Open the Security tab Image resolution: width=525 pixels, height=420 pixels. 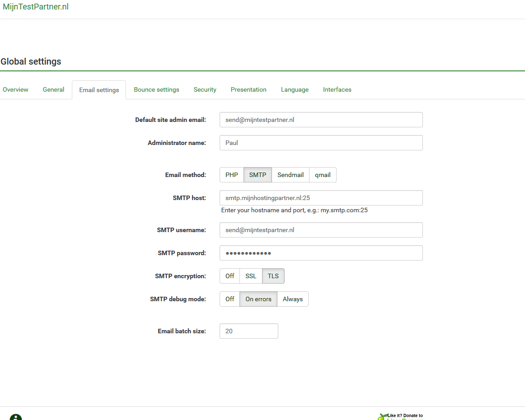pos(205,89)
